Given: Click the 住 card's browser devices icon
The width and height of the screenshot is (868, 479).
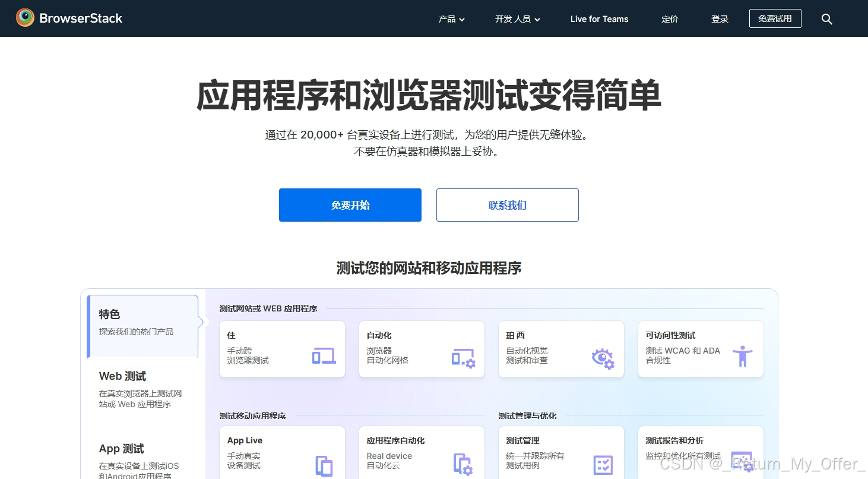Looking at the screenshot, I should 324,356.
